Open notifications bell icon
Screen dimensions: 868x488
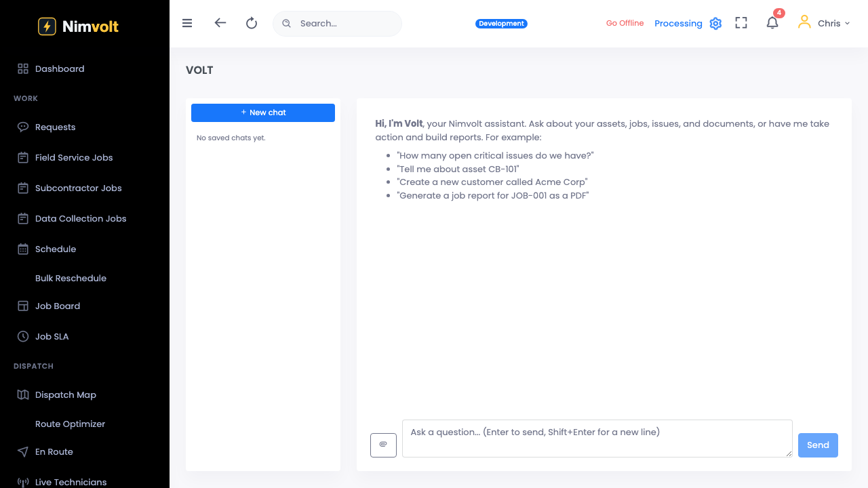[x=772, y=23]
